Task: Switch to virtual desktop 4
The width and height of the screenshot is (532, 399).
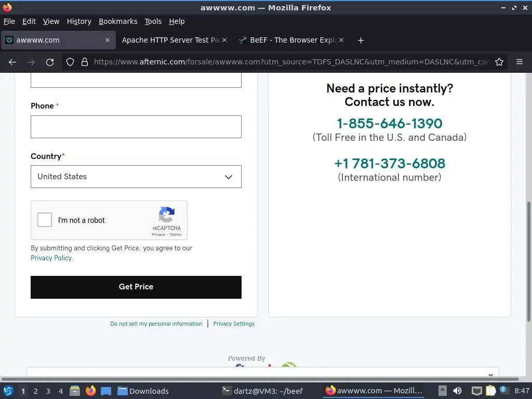Action: coord(61,391)
